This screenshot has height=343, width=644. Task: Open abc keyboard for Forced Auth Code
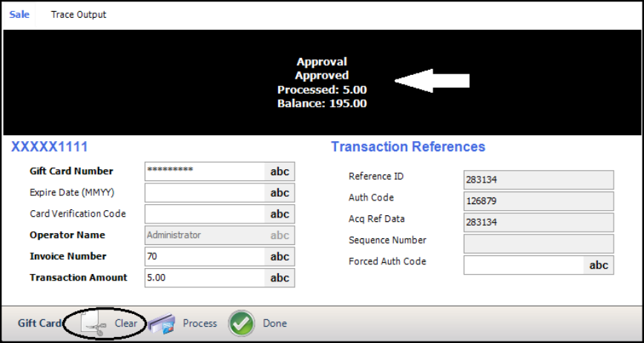click(x=599, y=265)
